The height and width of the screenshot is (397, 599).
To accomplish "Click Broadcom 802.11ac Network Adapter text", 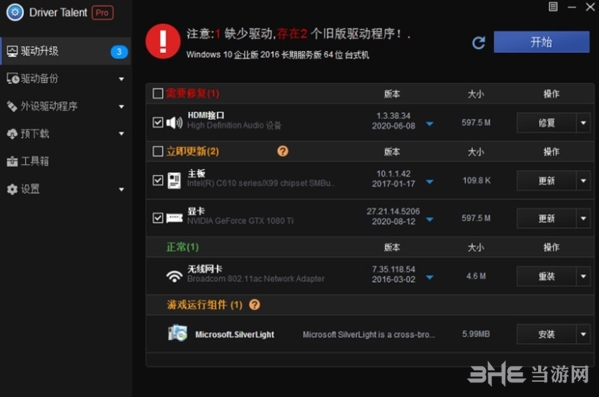I will 256,279.
